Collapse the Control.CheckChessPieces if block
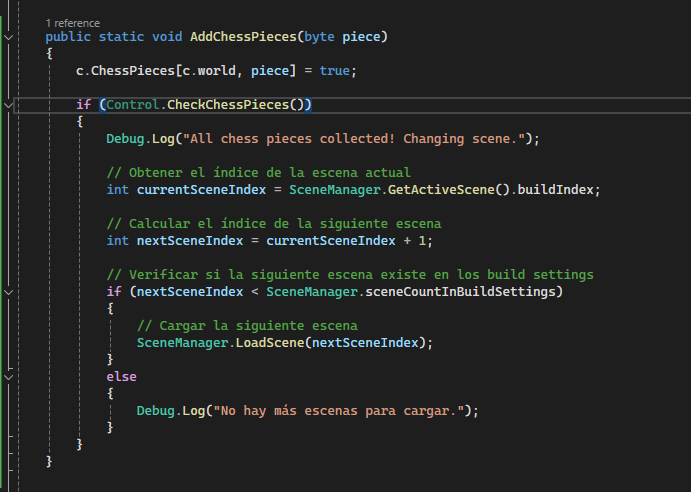 point(8,105)
